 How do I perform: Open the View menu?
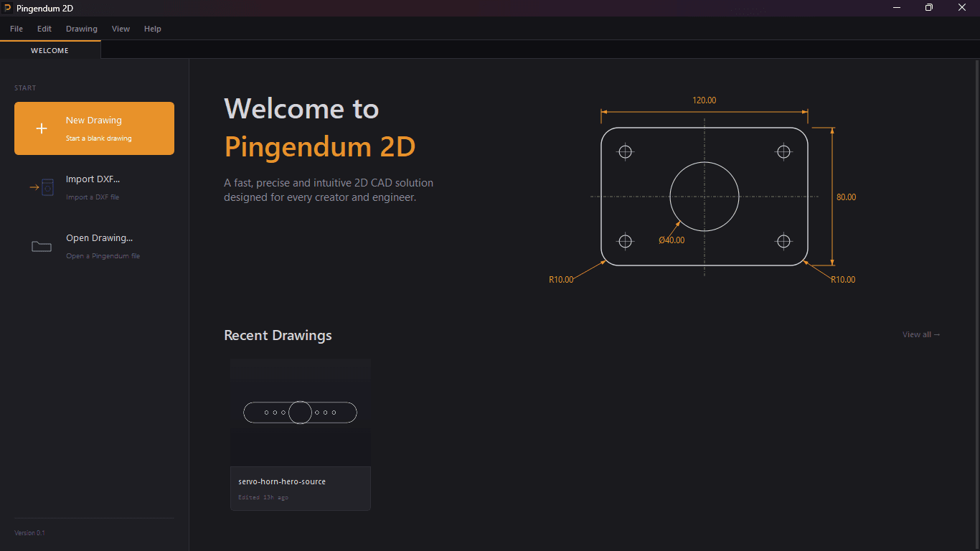click(x=121, y=29)
